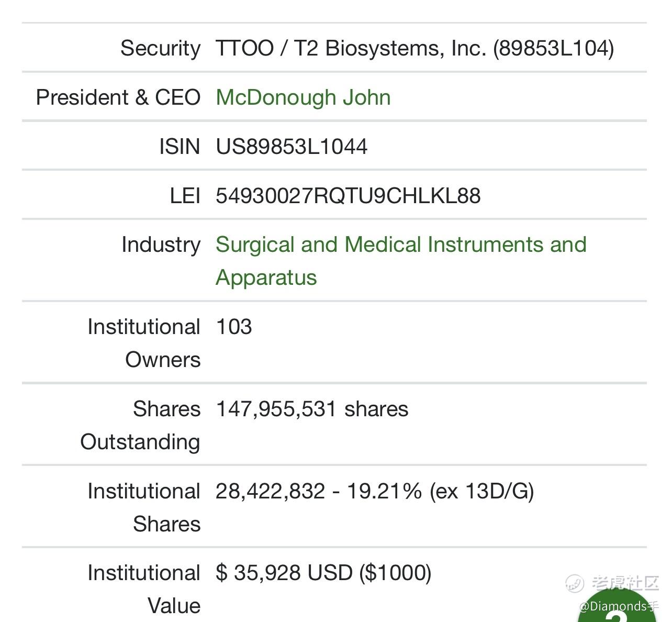Click the Institutional Value label
This screenshot has width=672, height=622.
click(x=144, y=589)
